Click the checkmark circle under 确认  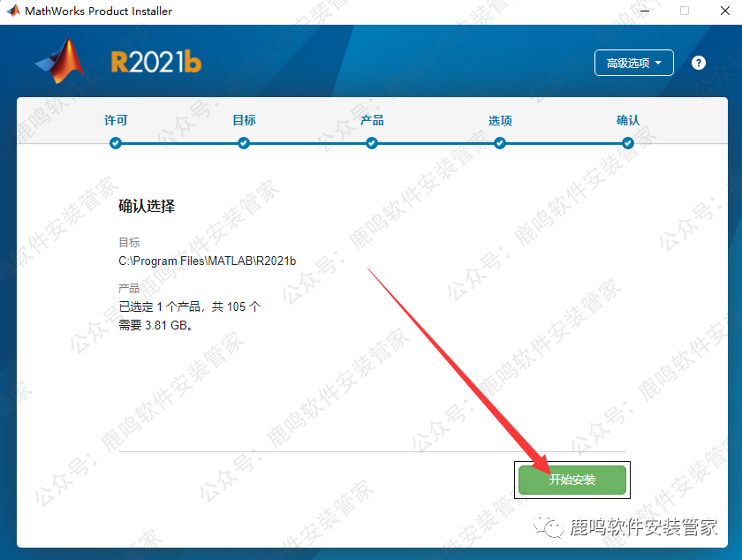[x=628, y=143]
